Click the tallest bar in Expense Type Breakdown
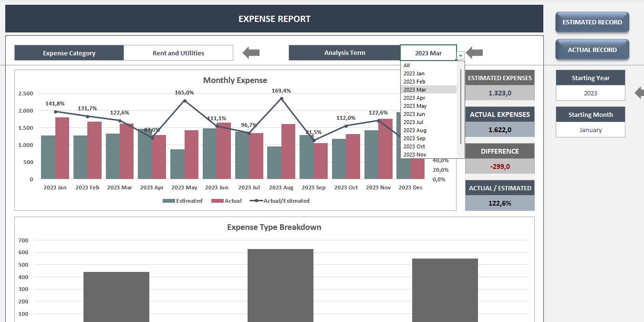This screenshot has height=322, width=644. click(x=280, y=285)
